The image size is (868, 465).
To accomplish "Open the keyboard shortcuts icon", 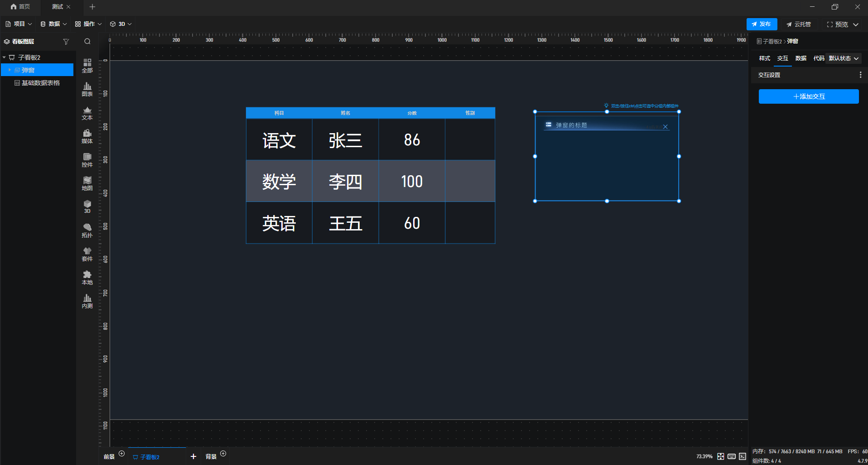I will click(732, 456).
